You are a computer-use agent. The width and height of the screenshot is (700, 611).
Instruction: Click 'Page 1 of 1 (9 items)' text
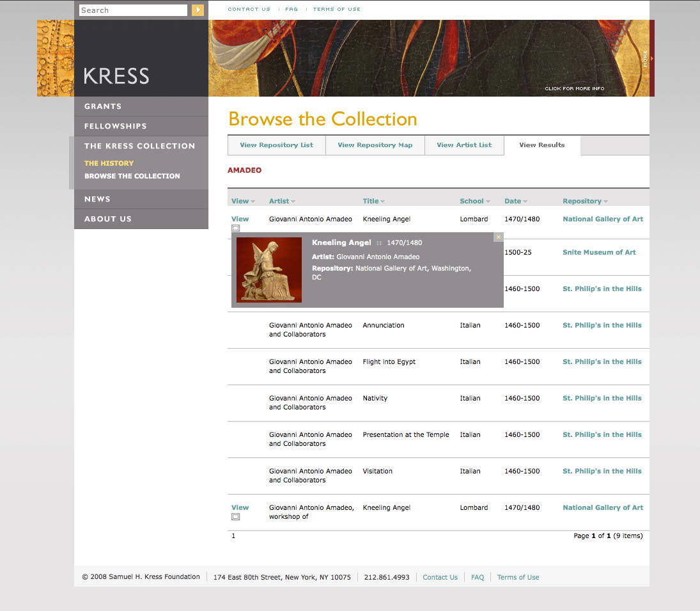tap(608, 536)
